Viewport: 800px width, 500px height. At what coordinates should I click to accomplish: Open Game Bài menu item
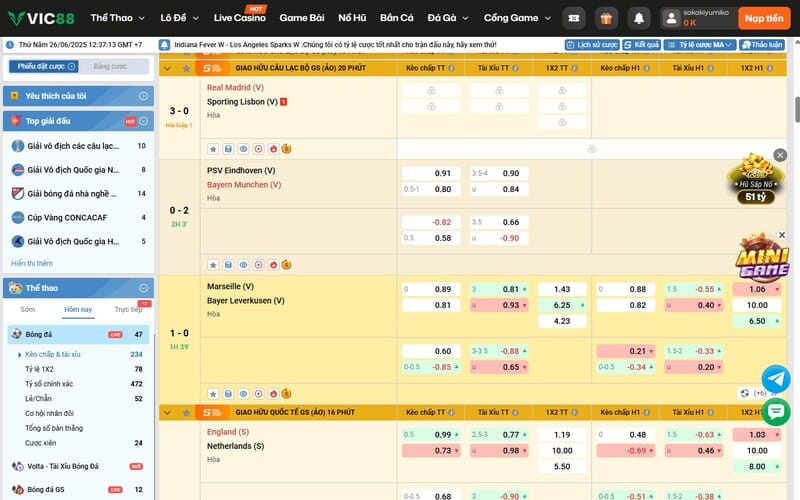coord(302,18)
